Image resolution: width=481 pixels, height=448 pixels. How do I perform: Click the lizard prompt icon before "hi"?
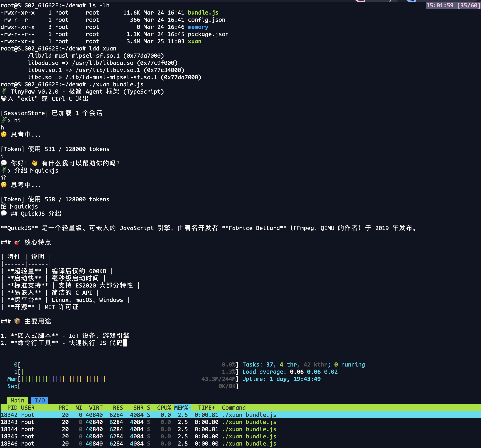point(4,120)
